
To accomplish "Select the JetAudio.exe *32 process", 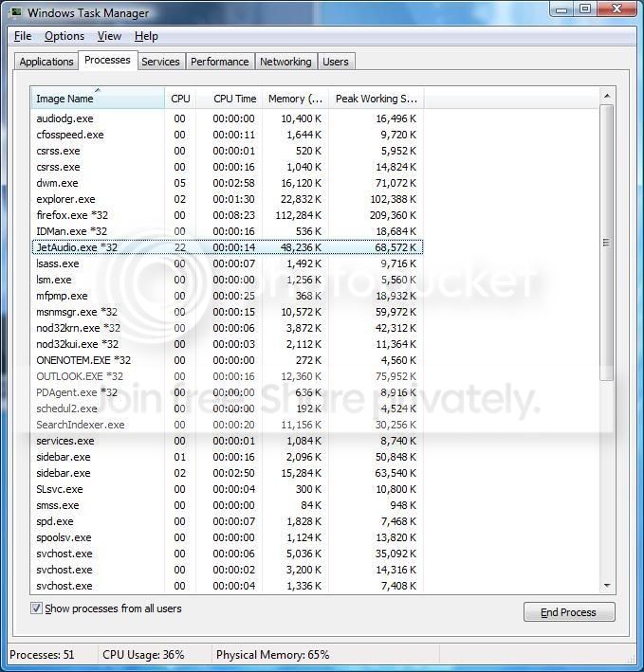I will (228, 247).
